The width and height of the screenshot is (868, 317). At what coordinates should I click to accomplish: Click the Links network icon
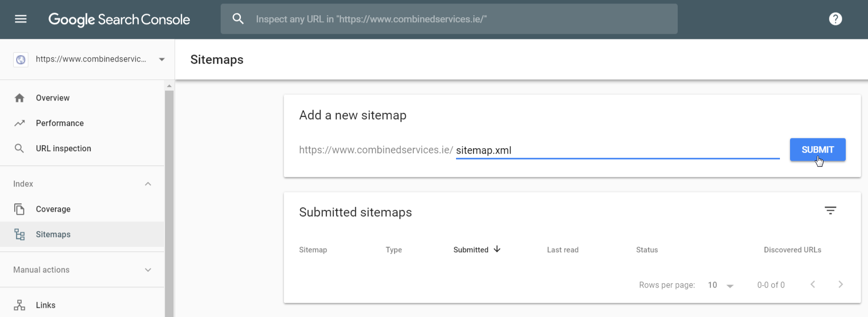(20, 305)
